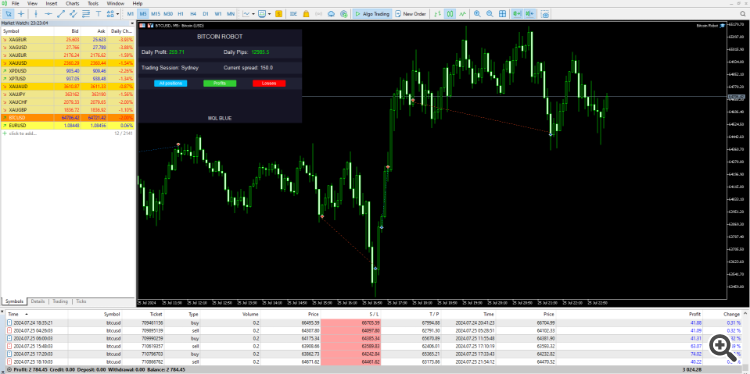
Task: Click the blue All positions button
Action: point(171,83)
